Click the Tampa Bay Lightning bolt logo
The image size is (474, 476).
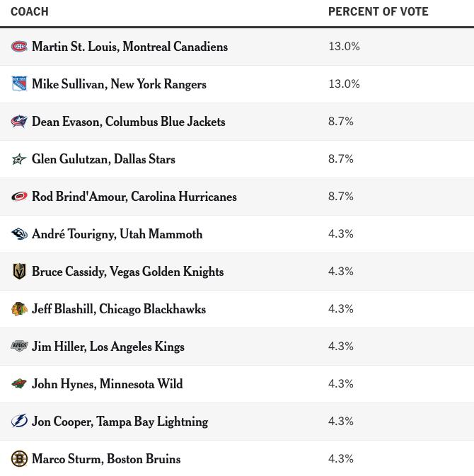(x=19, y=421)
